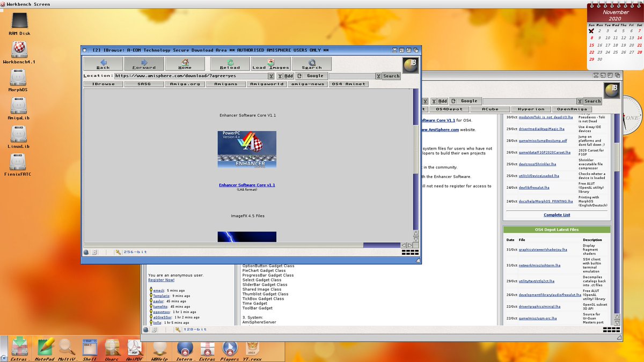
Task: Click the Load Images toolbar button
Action: pos(271,64)
